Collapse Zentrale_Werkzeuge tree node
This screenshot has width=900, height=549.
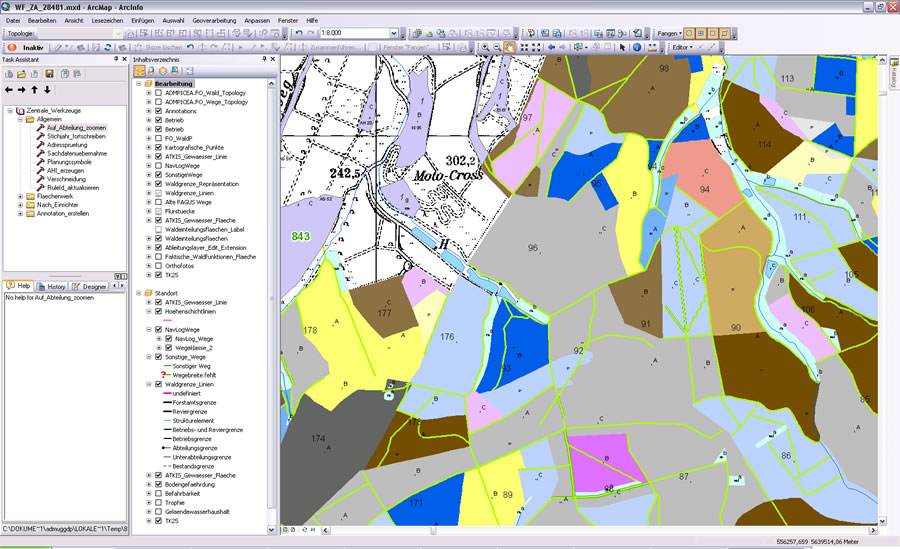click(10, 111)
